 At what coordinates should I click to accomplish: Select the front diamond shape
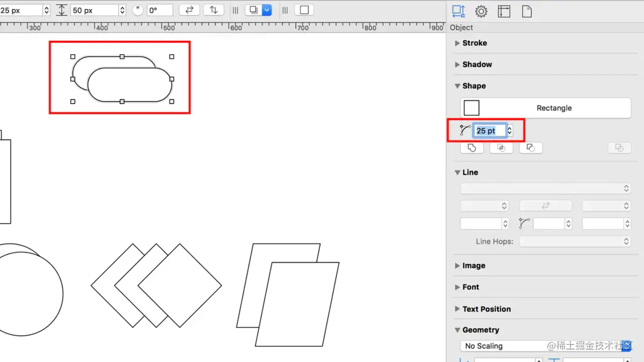[180, 286]
